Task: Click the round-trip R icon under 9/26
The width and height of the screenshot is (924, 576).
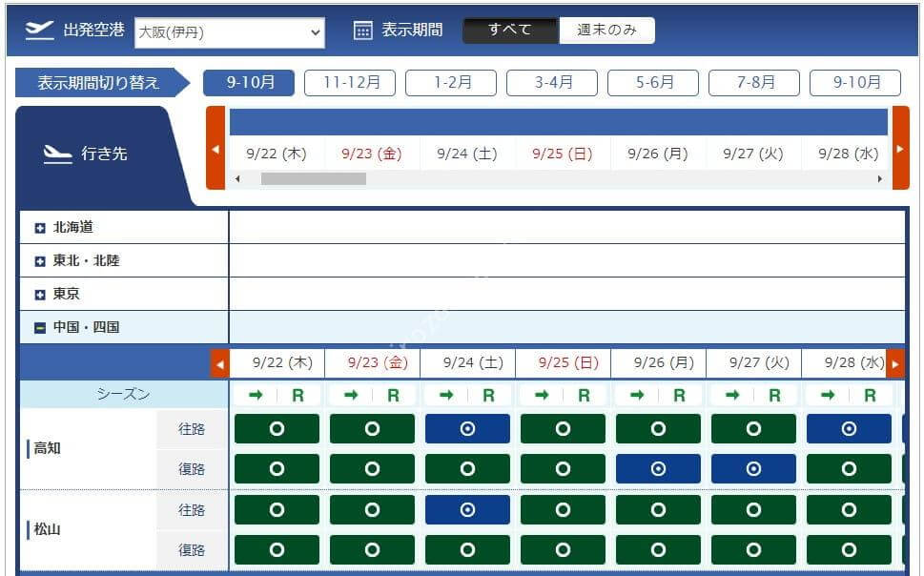Action: coord(680,396)
